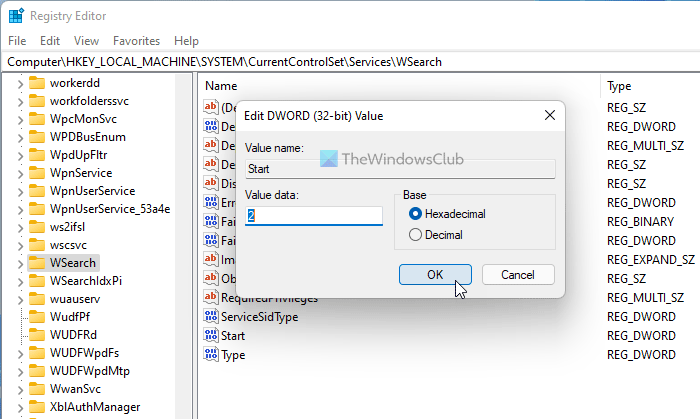Select the WpnUserService tree item label

[92, 191]
